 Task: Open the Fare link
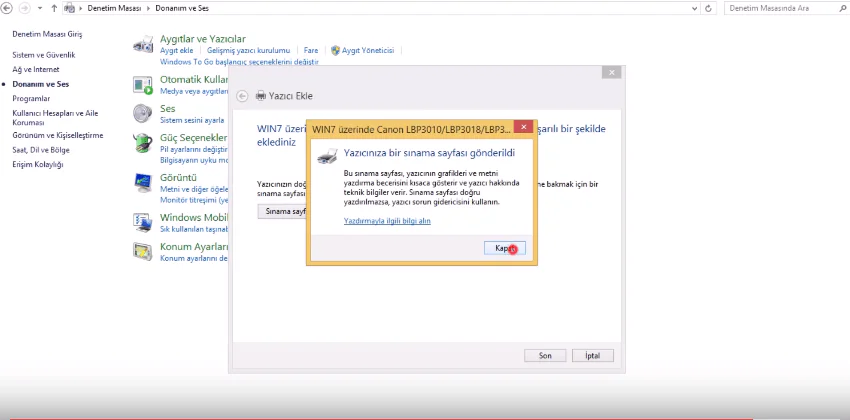pyautogui.click(x=311, y=50)
